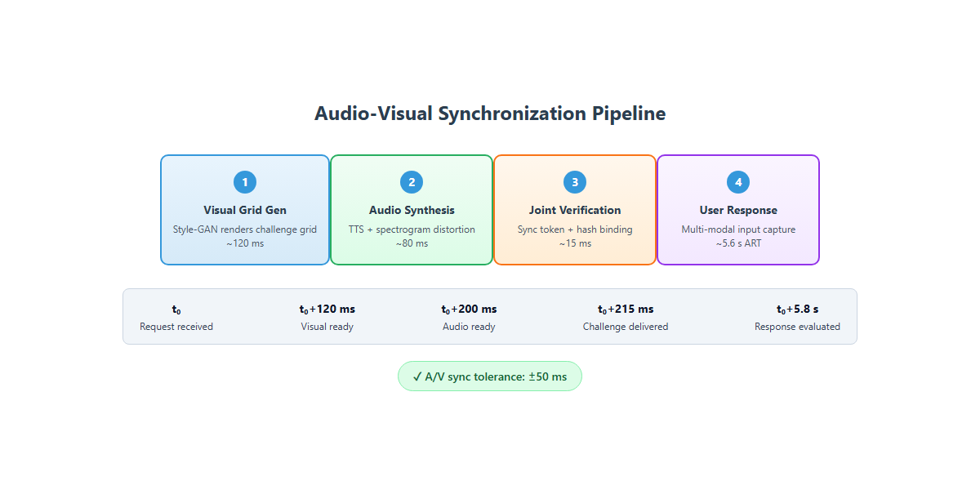This screenshot has width=980, height=490.
Task: Click the 'Visual ready' caption
Action: click(x=327, y=327)
